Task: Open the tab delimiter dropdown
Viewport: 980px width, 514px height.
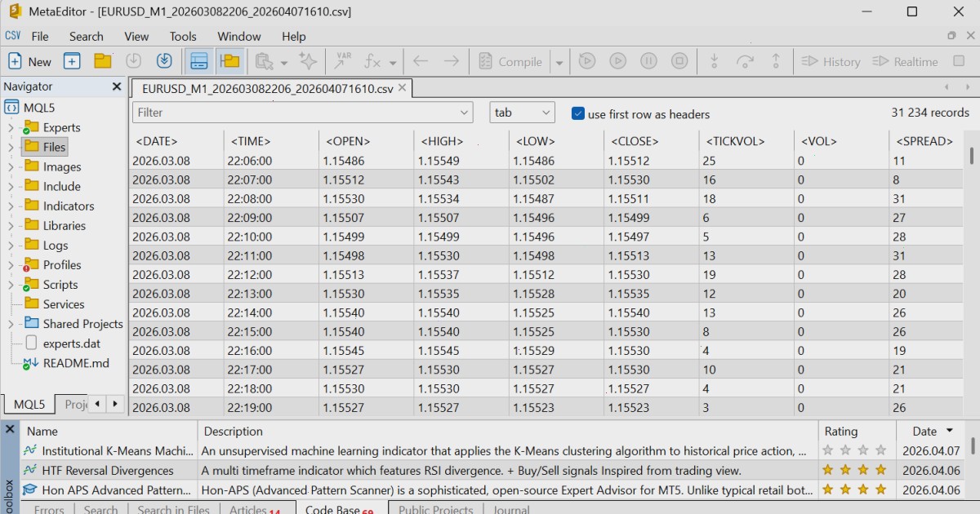Action: tap(522, 113)
